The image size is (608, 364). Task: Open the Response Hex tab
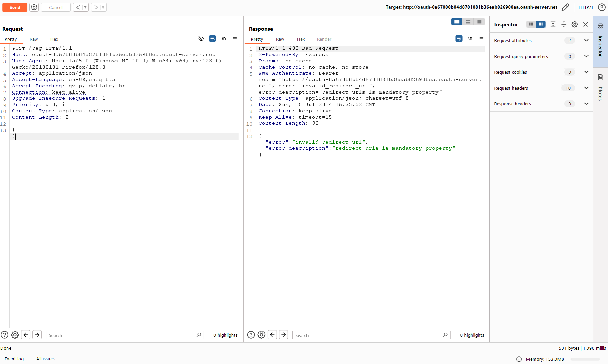(x=301, y=39)
